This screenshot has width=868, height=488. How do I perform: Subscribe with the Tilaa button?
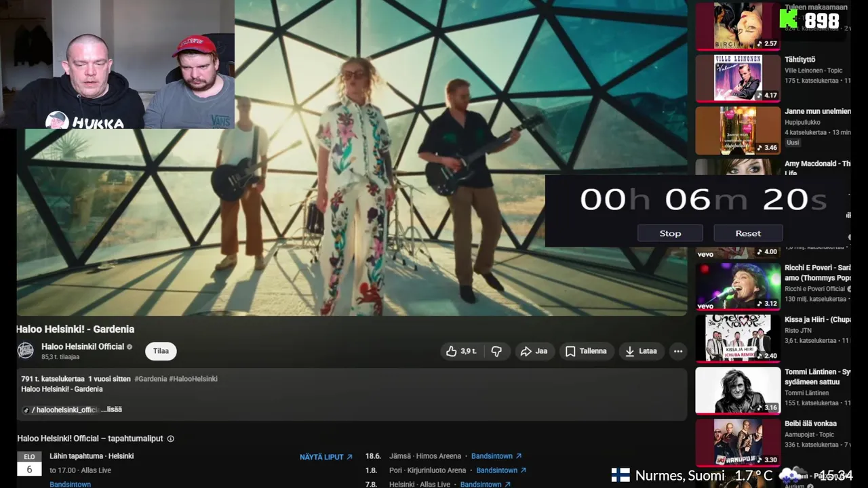161,351
